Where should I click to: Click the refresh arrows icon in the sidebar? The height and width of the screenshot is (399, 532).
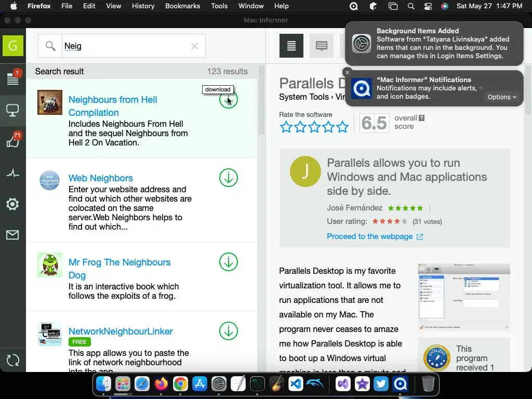(x=13, y=360)
